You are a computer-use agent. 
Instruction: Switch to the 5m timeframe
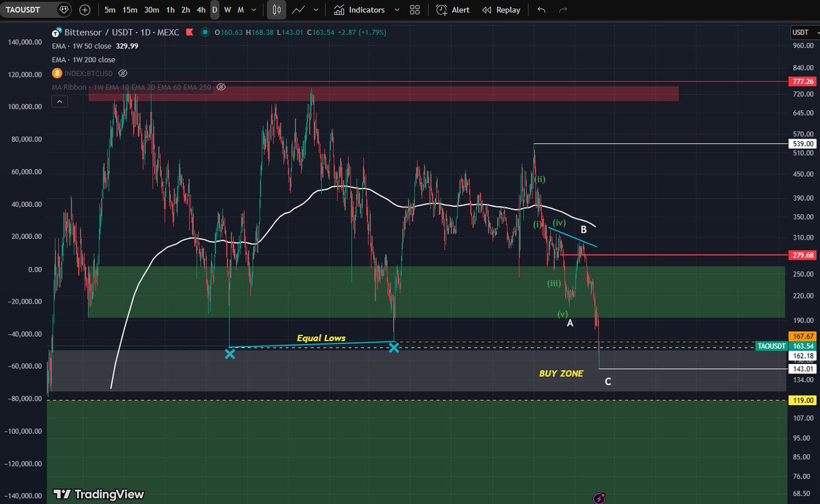tap(110, 10)
